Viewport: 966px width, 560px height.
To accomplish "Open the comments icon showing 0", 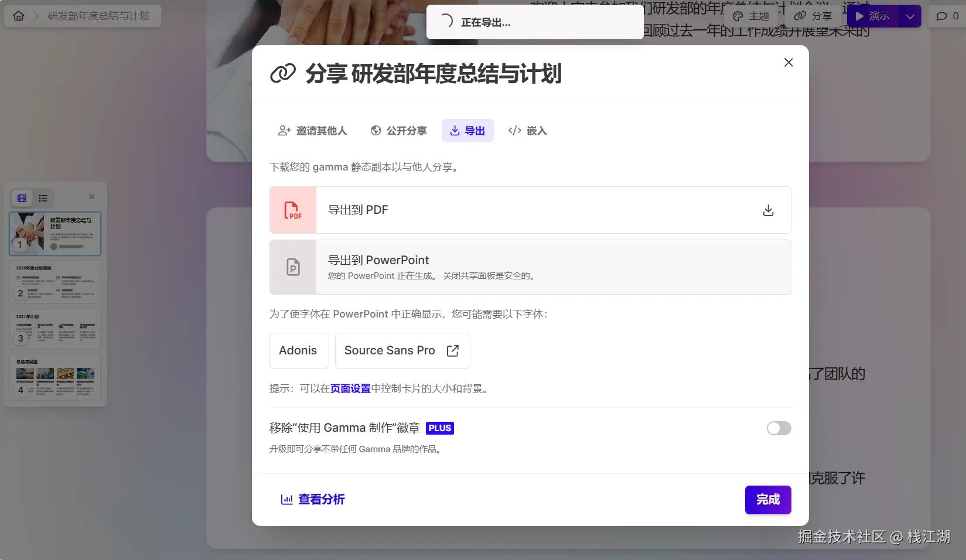I will [947, 16].
